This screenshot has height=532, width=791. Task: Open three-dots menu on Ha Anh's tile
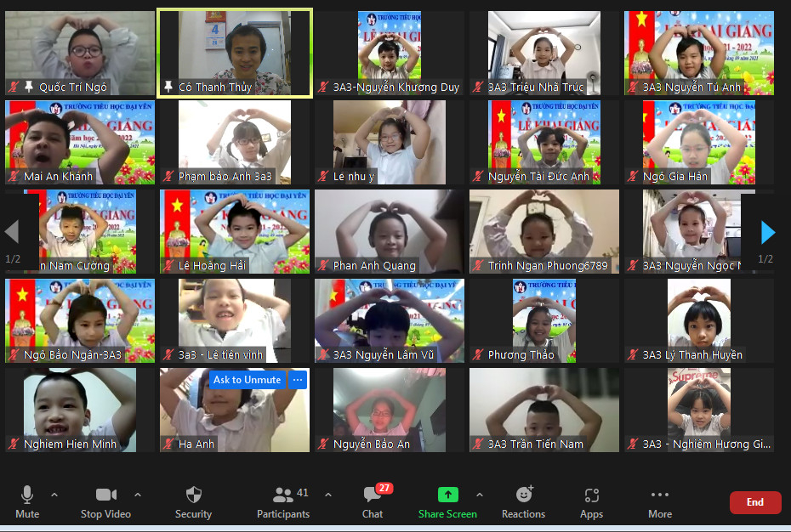click(x=297, y=380)
